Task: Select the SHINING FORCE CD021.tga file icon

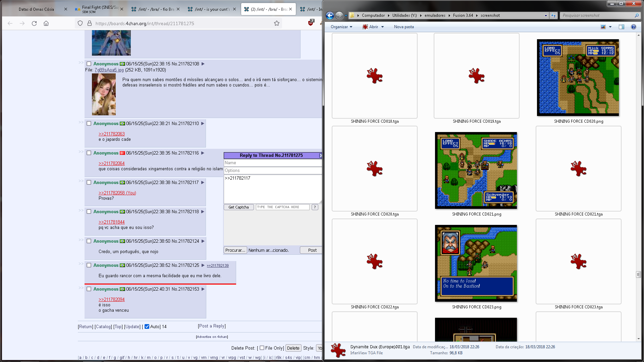Action: (579, 169)
